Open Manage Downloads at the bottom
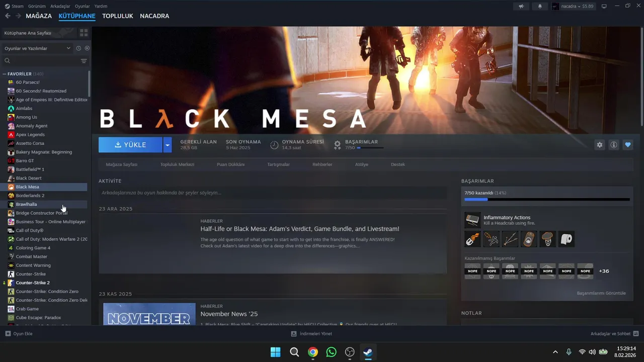This screenshot has width=644, height=362. [311, 333]
